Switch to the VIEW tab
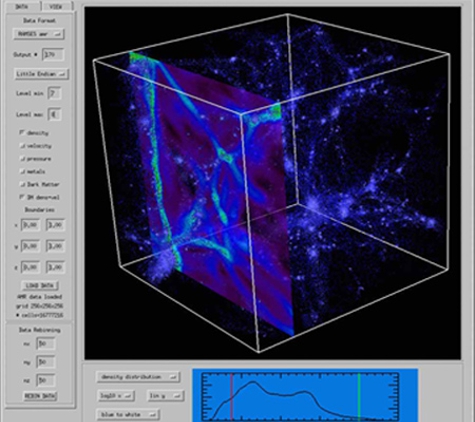 click(57, 6)
